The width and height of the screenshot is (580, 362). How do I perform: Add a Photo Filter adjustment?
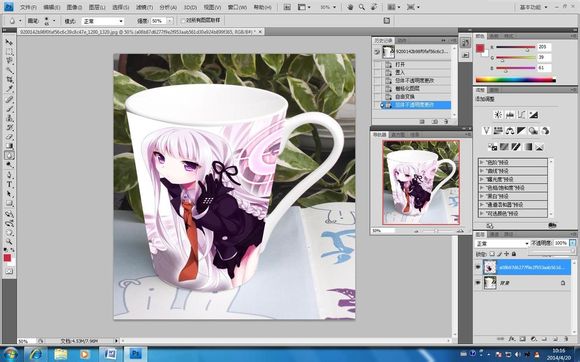(x=533, y=131)
